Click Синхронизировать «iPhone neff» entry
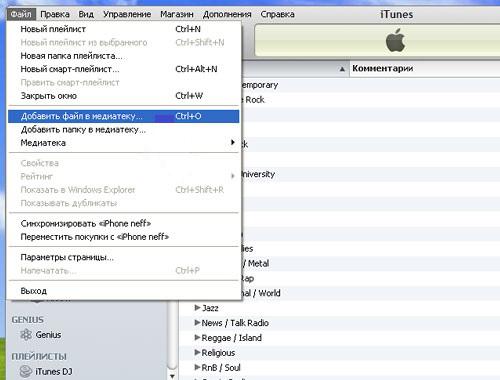The height and width of the screenshot is (380, 500). (124, 223)
